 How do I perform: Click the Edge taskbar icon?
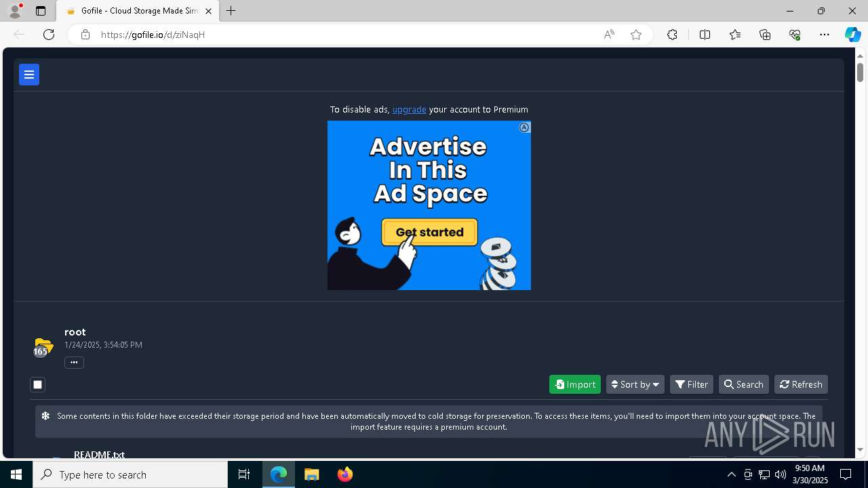(279, 474)
